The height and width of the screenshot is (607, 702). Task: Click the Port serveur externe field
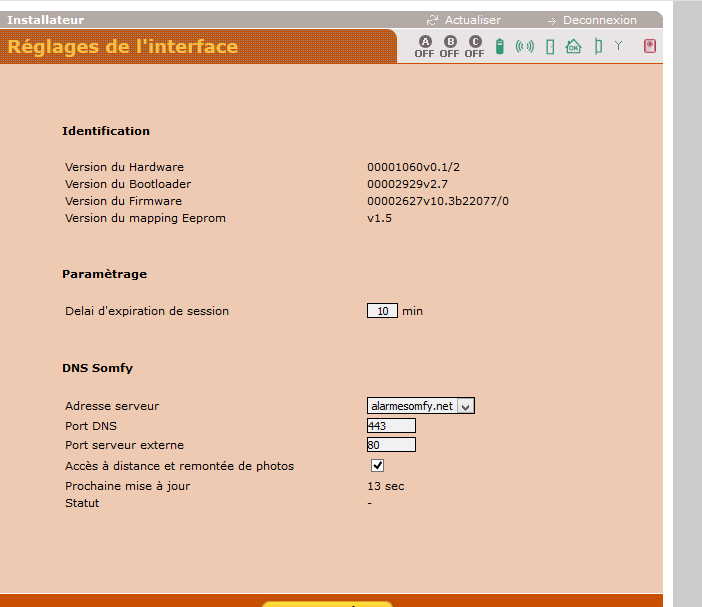point(391,445)
